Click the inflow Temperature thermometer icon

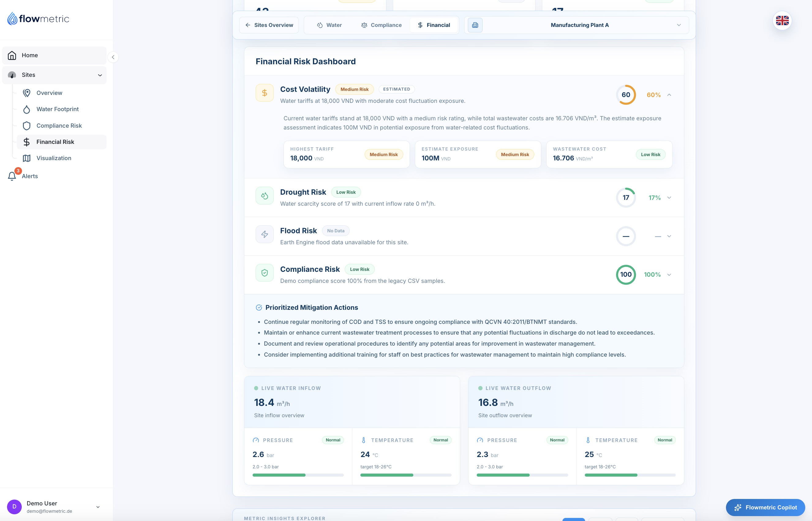point(364,440)
